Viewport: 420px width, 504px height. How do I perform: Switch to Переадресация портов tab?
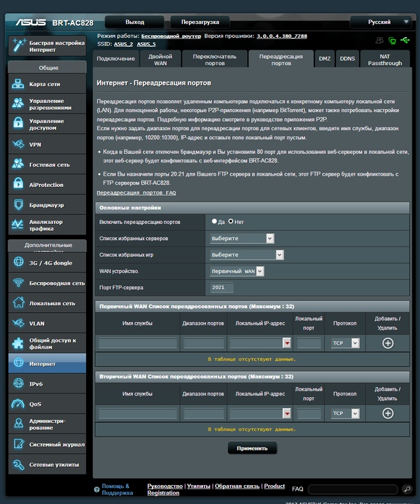click(281, 59)
